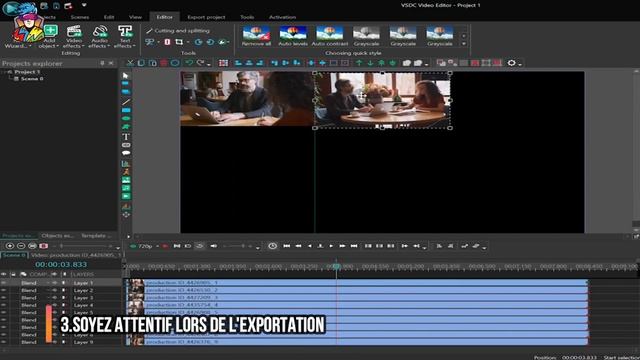The height and width of the screenshot is (360, 640).
Task: Switch to the Scenes ribbon tab
Action: [x=80, y=17]
